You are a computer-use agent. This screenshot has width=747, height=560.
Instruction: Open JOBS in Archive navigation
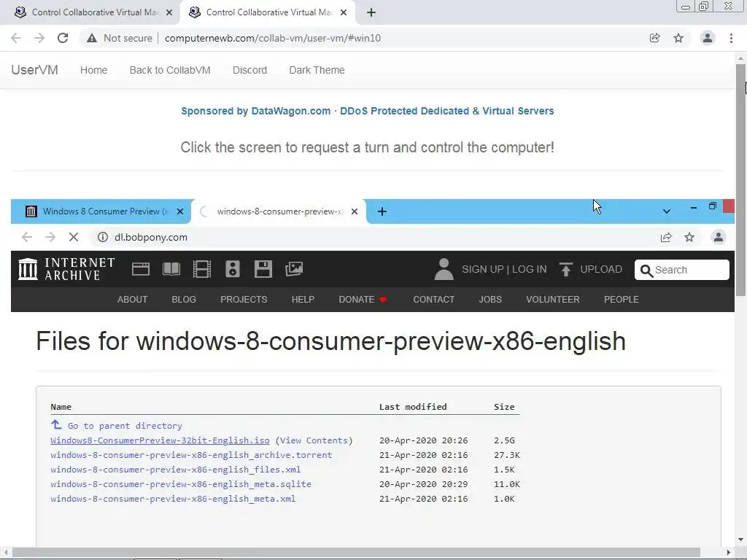pos(490,300)
